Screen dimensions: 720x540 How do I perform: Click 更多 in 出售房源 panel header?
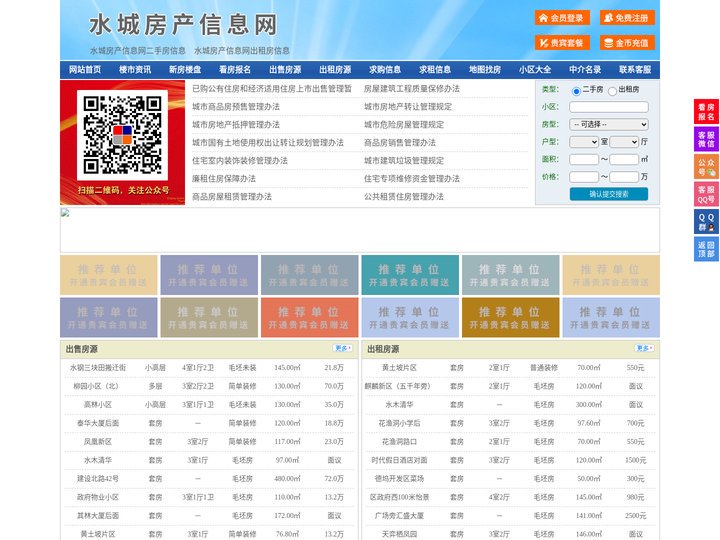click(x=343, y=349)
